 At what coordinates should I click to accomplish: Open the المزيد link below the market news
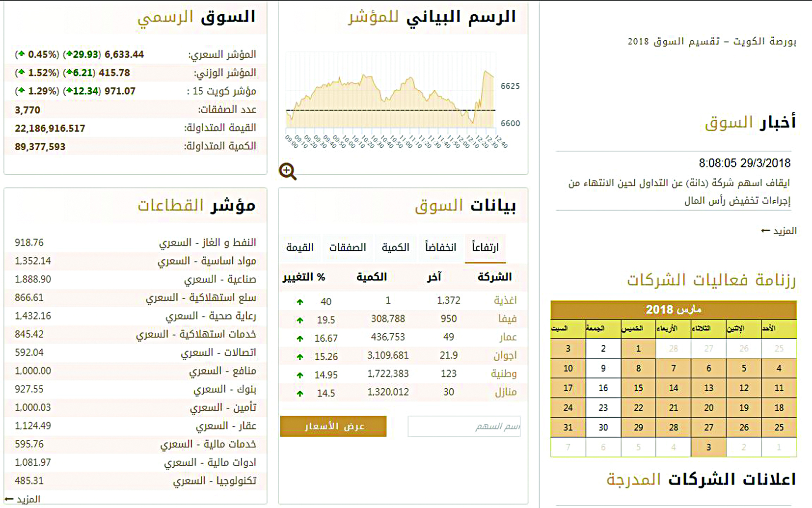(785, 231)
